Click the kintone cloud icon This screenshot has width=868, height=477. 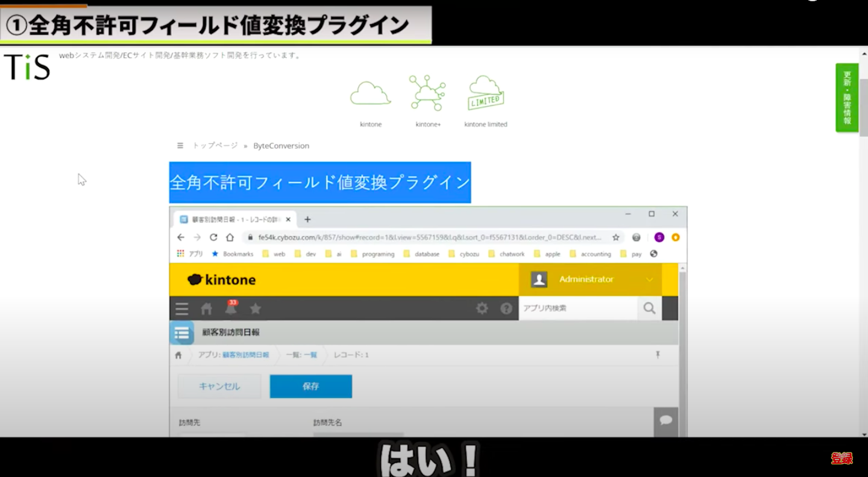coord(371,95)
